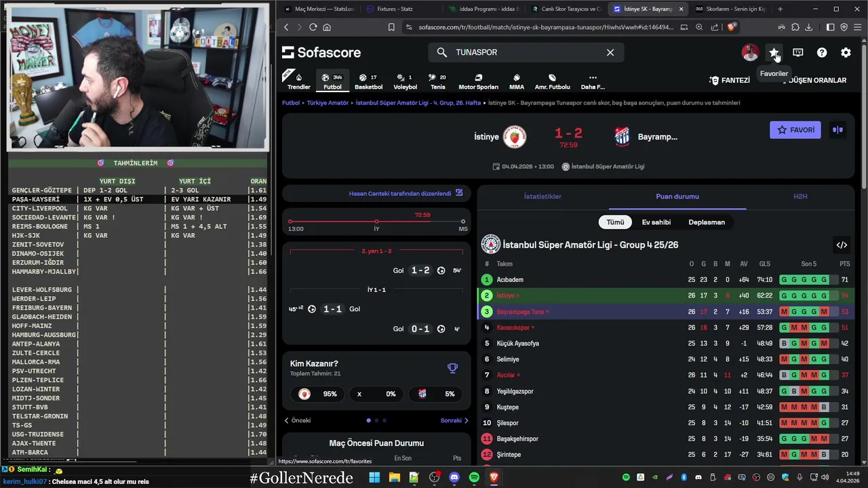This screenshot has width=868, height=488.
Task: Go to Önceki panel
Action: (297, 420)
